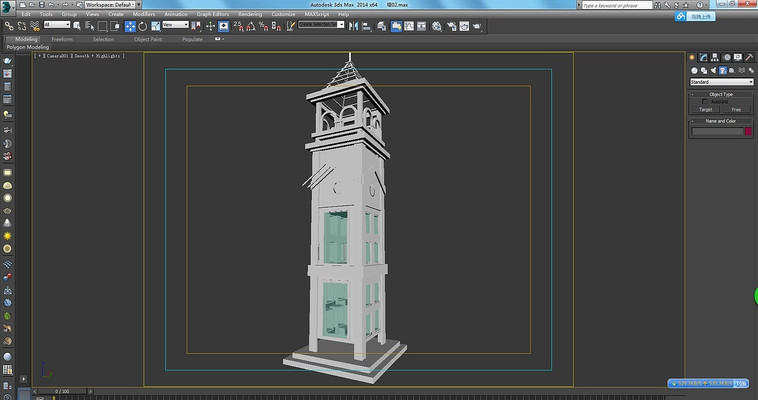
Task: Open the Hierarchy command panel tab
Action: click(x=716, y=57)
